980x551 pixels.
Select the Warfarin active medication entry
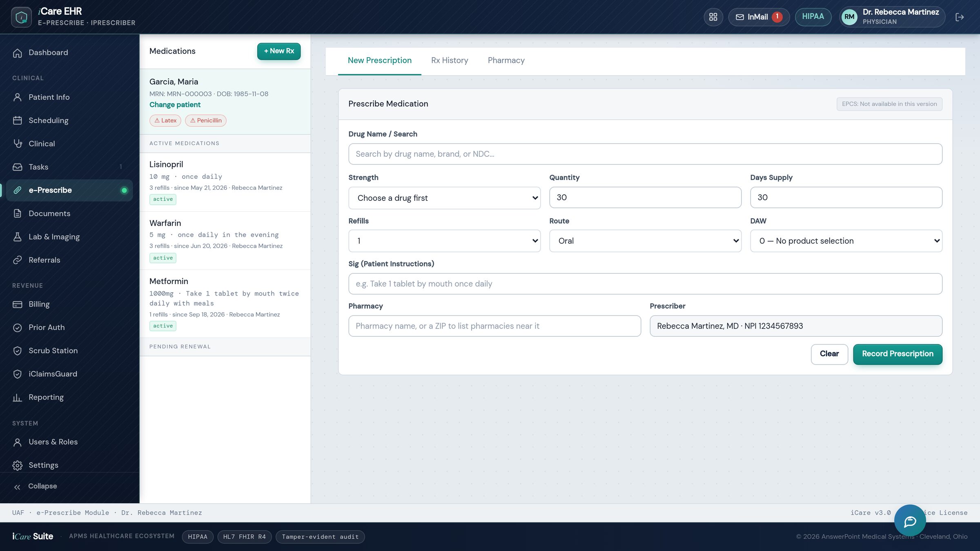coord(225,240)
